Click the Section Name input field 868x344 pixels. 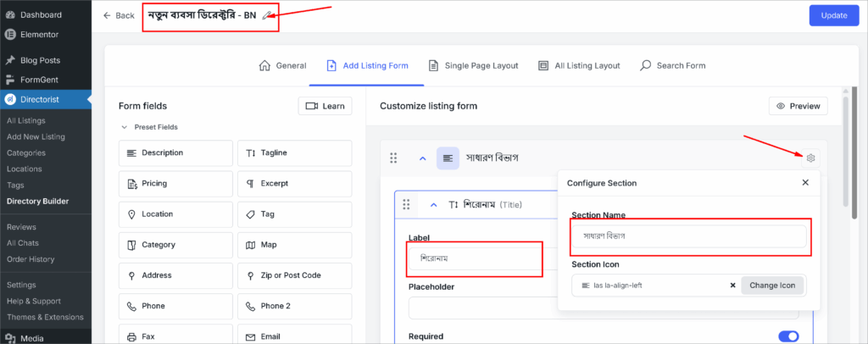688,237
